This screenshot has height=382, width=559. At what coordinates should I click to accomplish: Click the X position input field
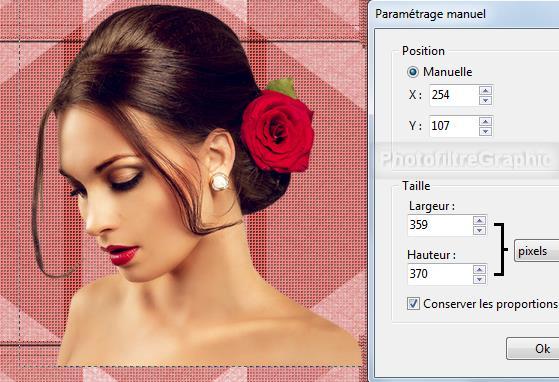pyautogui.click(x=454, y=95)
